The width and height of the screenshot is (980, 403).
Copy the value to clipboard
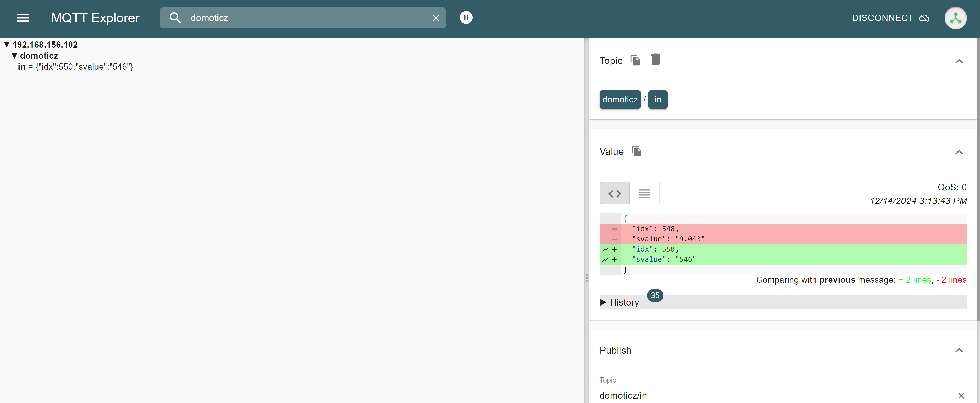pos(636,151)
